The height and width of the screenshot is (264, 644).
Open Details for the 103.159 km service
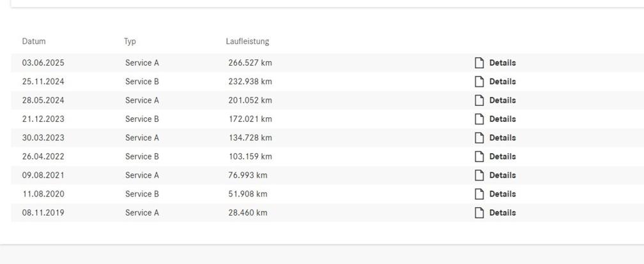click(x=502, y=156)
